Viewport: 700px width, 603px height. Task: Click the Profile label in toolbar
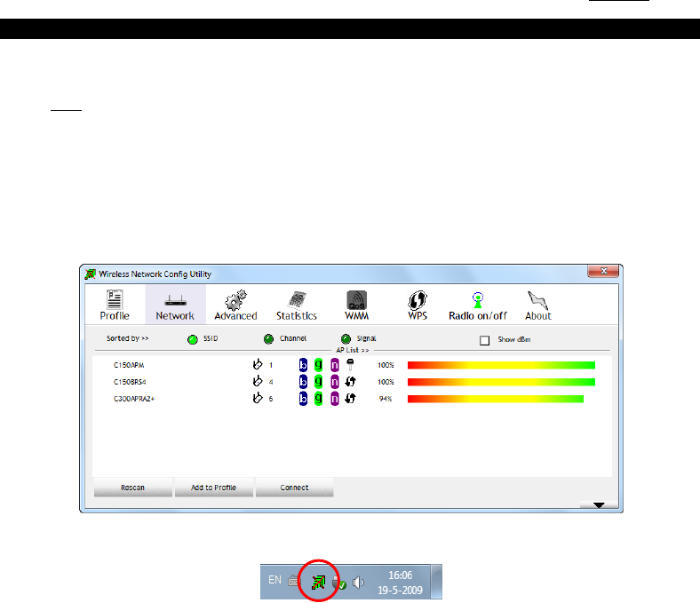click(115, 316)
